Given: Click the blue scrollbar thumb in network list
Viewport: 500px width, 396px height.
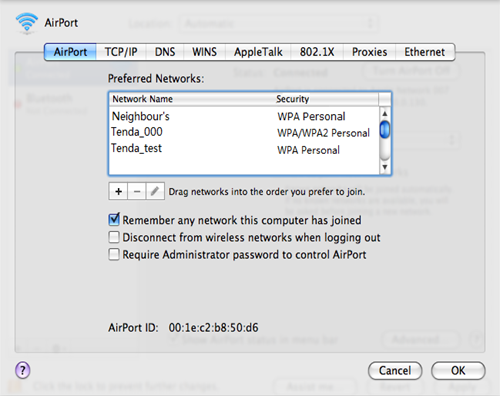Looking at the screenshot, I should [x=385, y=130].
